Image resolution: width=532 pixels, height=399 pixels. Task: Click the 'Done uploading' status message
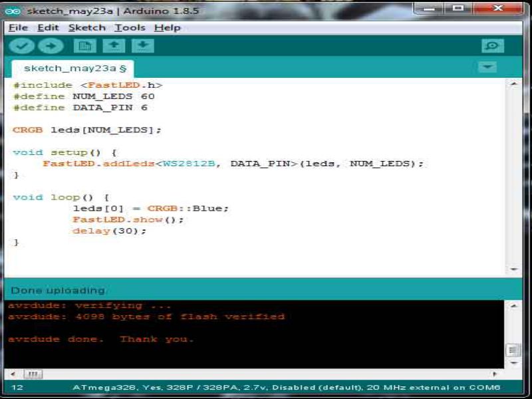coord(58,291)
